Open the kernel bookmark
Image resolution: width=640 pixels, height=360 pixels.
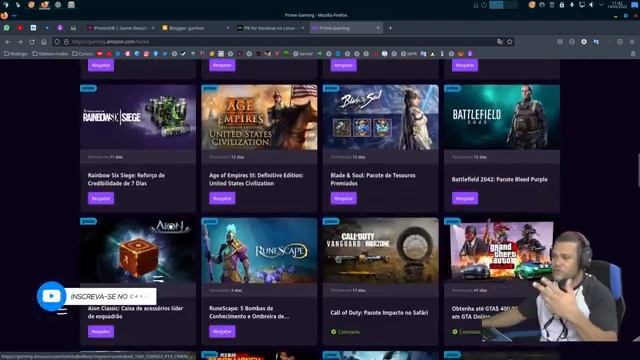point(303,53)
